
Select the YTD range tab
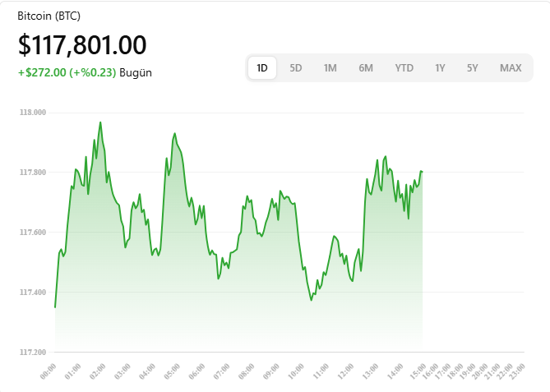point(404,68)
